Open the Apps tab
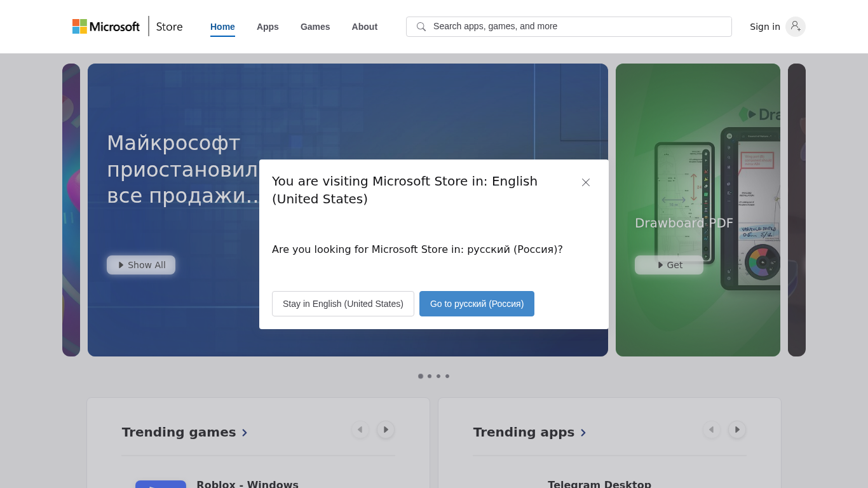This screenshot has width=868, height=488. [x=268, y=27]
